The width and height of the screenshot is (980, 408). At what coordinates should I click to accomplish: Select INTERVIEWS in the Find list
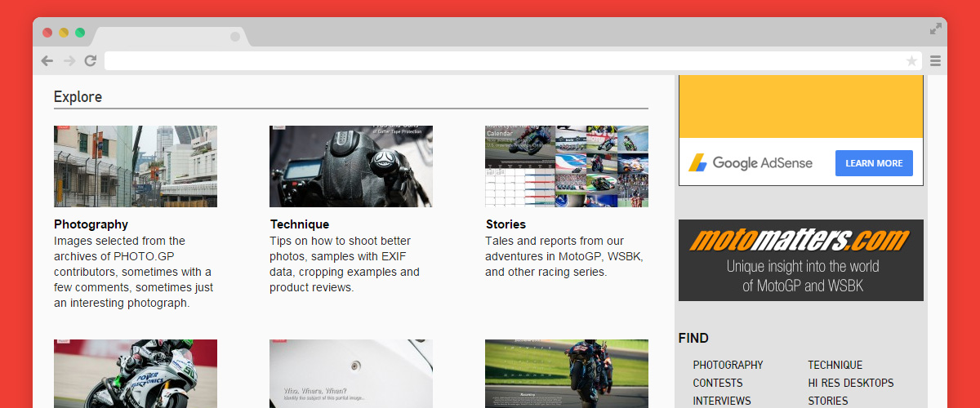click(x=722, y=401)
